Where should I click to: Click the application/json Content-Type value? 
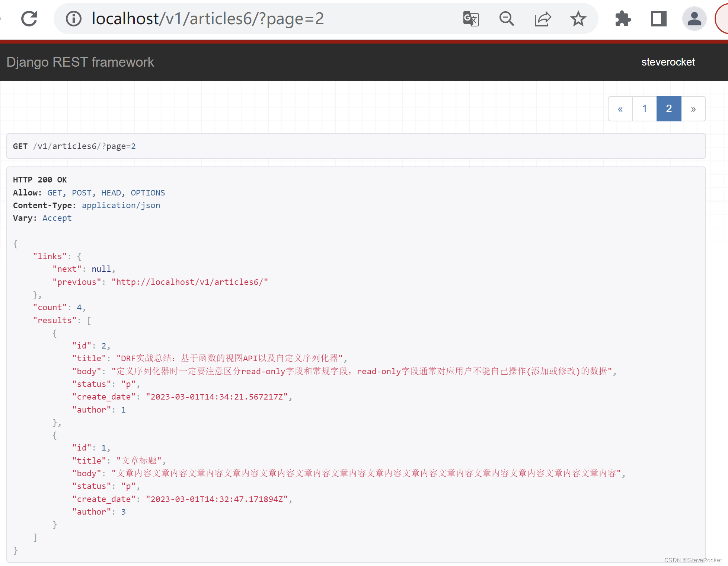(x=121, y=205)
